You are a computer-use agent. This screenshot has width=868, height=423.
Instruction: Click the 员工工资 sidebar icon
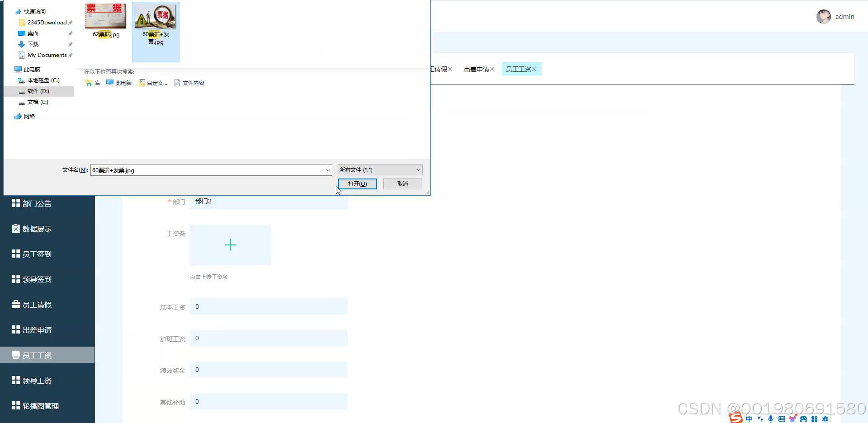coord(16,354)
